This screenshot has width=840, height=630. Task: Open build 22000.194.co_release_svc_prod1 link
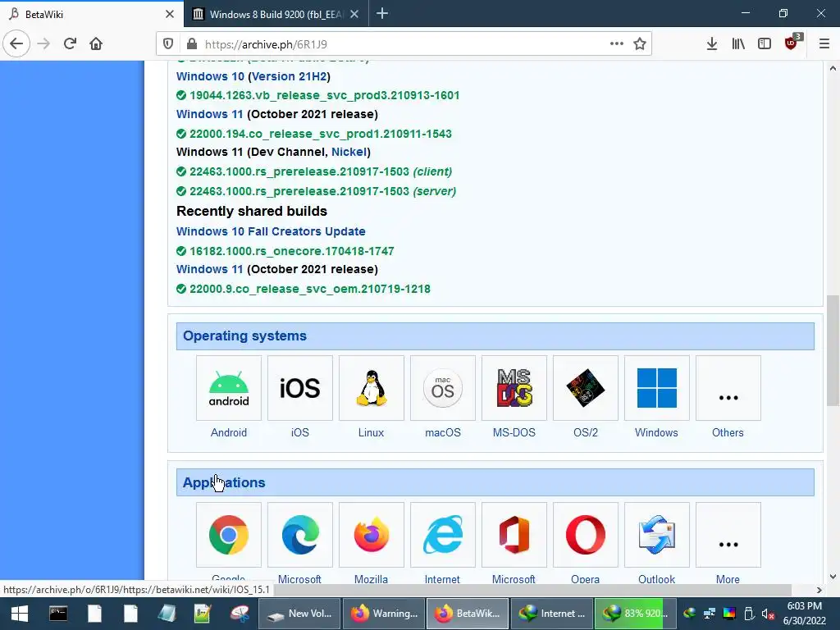[321, 134]
